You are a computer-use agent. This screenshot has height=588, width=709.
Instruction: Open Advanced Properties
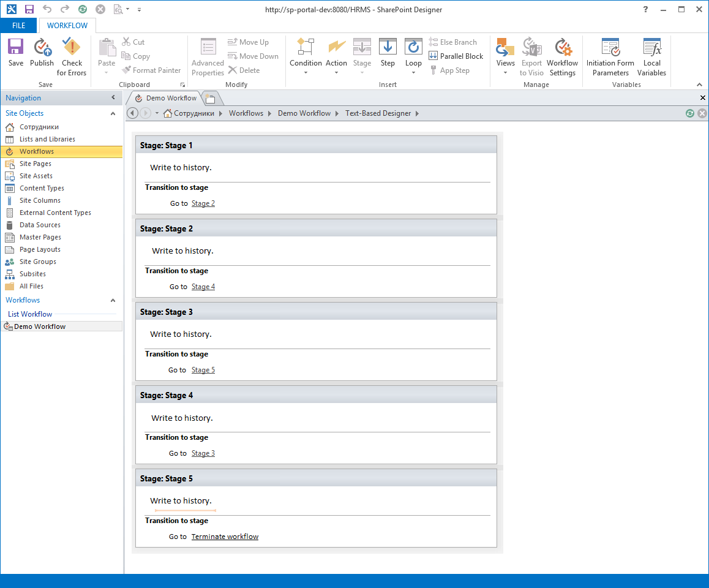208,57
